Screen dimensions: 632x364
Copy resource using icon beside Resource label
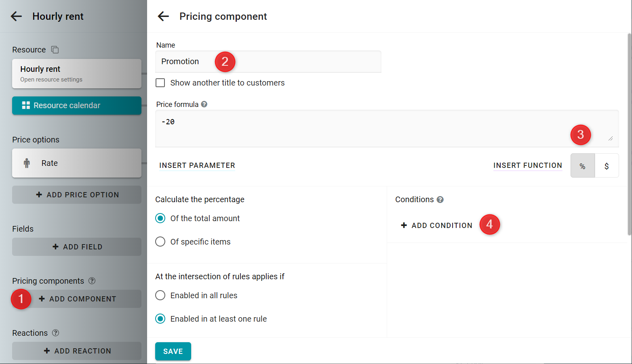pyautogui.click(x=55, y=50)
